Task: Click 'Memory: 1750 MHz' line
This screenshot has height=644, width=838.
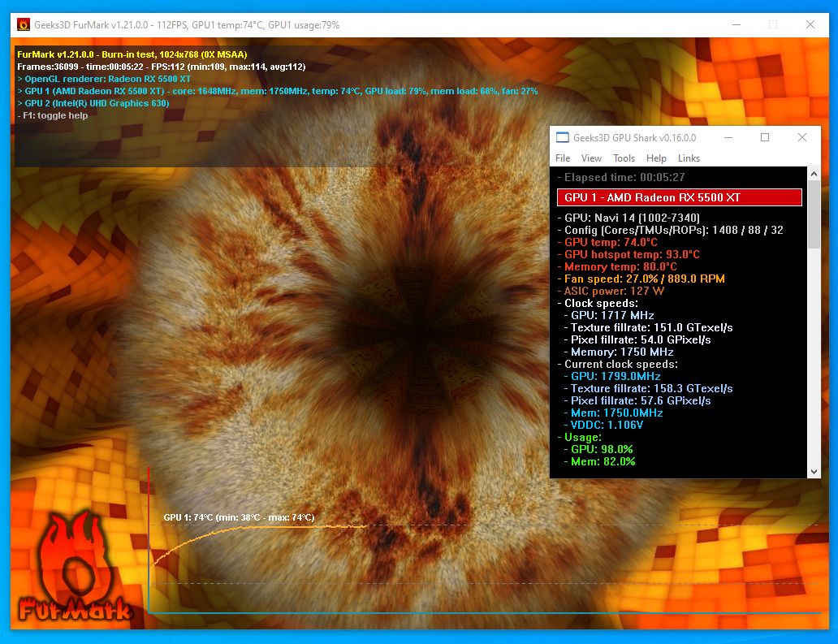Action: tap(618, 352)
